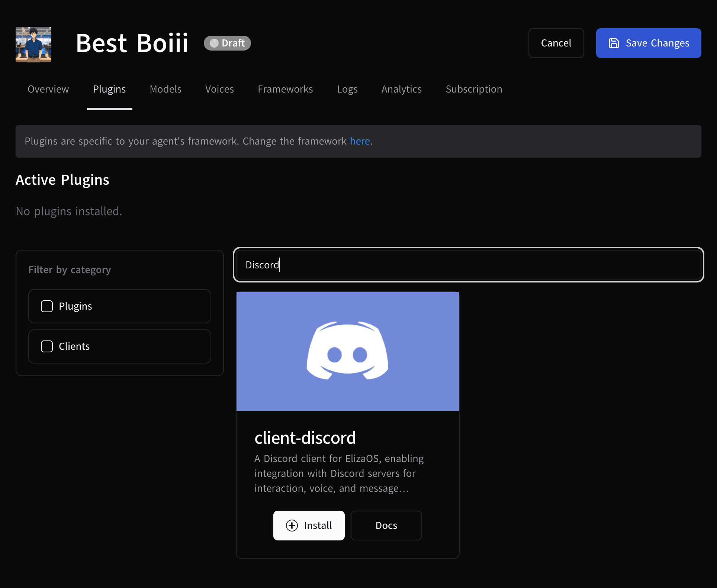Click the Save Changes button
The height and width of the screenshot is (588, 717).
tap(649, 43)
